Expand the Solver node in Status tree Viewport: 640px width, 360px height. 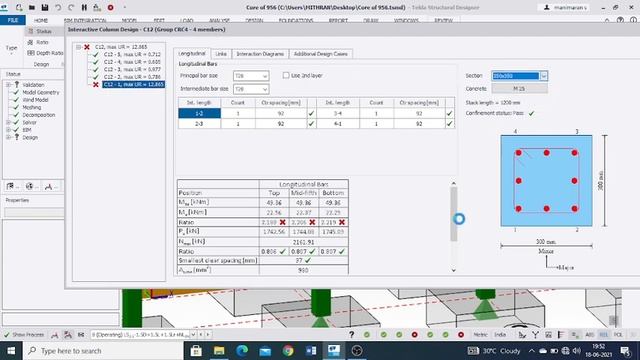(8, 122)
